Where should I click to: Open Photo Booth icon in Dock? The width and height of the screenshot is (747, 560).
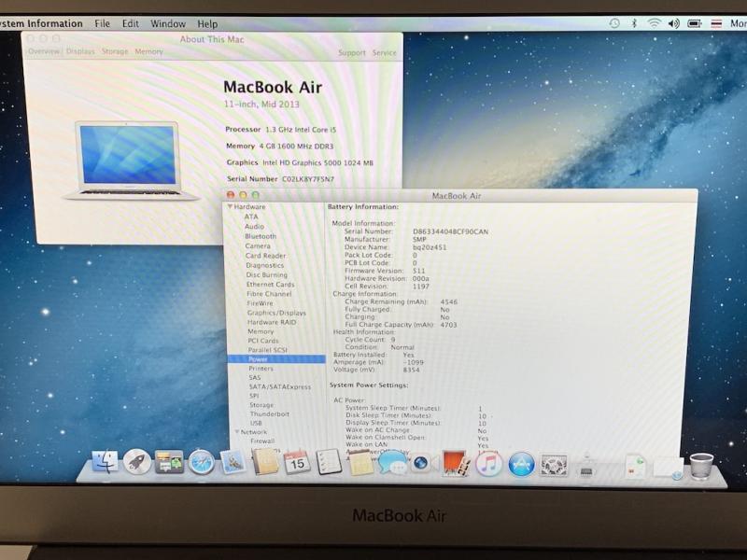[456, 462]
